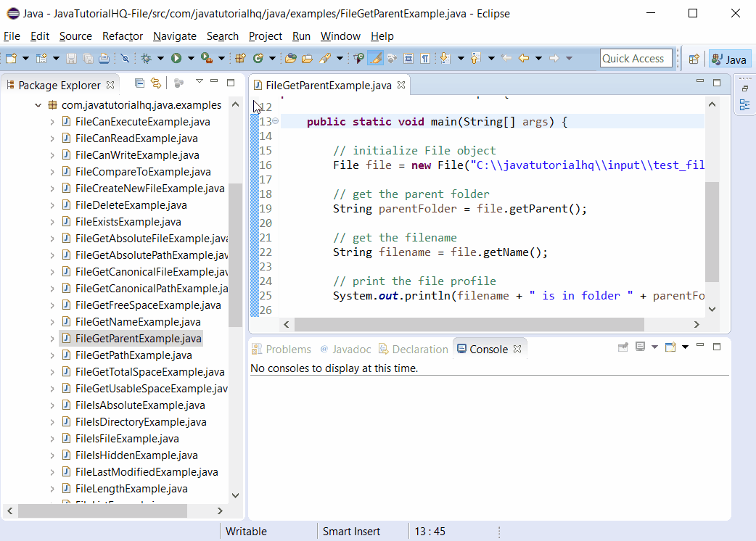Image resolution: width=756 pixels, height=541 pixels.
Task: Show whitespace characters using the pilcrow icon
Action: [x=424, y=58]
